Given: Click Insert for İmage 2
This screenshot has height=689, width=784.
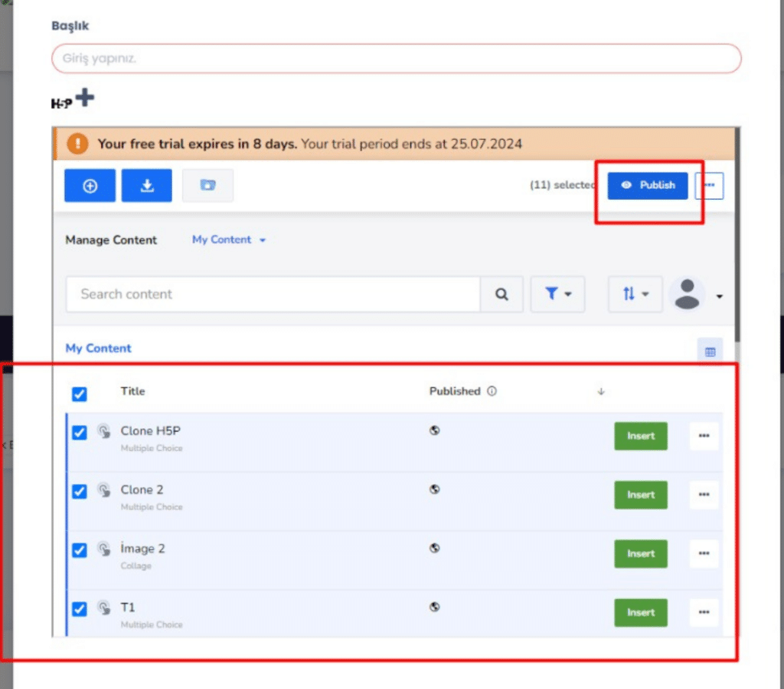Looking at the screenshot, I should click(x=641, y=554).
